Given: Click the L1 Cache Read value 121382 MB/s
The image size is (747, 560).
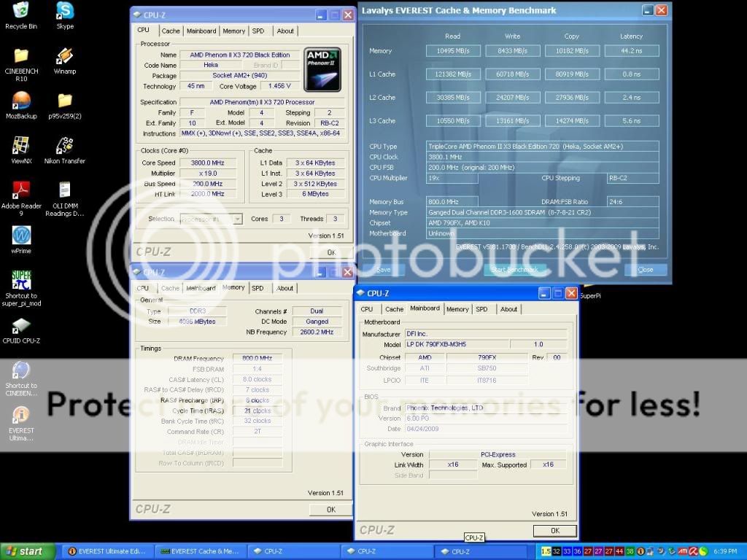Looking at the screenshot, I should (453, 74).
